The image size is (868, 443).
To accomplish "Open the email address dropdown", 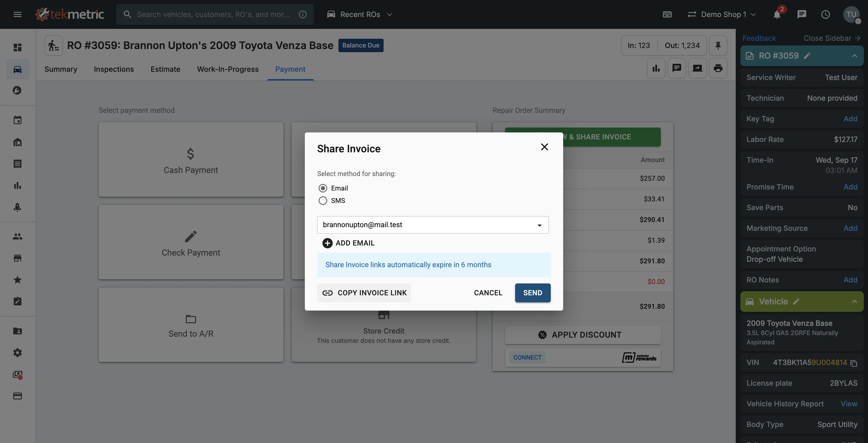I will [539, 225].
